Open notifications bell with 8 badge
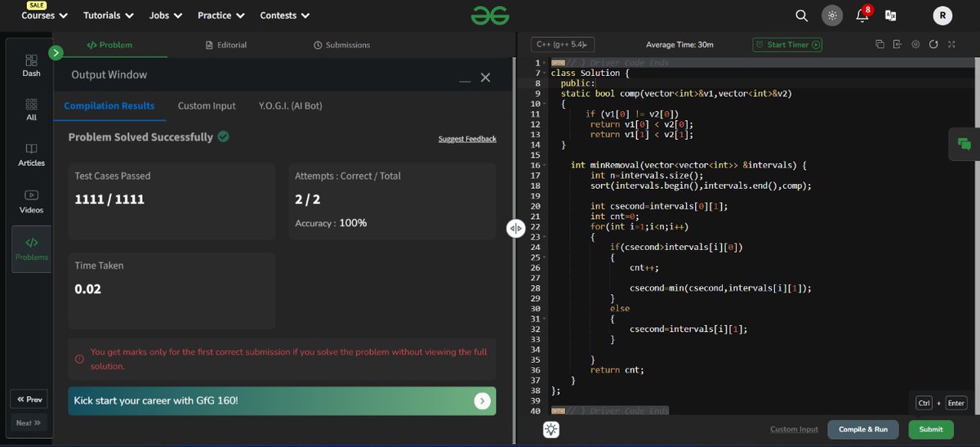The width and height of the screenshot is (980, 447). (x=862, y=15)
